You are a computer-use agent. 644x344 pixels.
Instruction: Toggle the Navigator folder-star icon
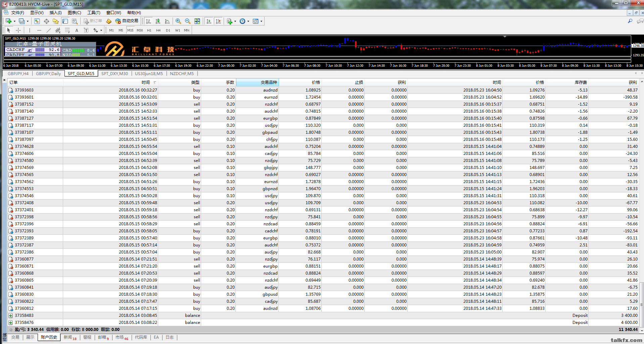coord(56,21)
